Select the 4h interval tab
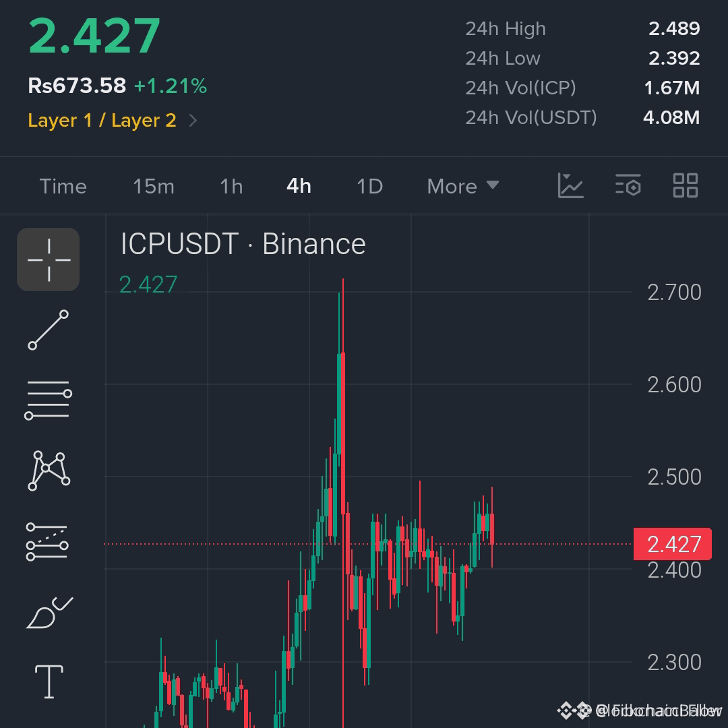 (x=299, y=186)
